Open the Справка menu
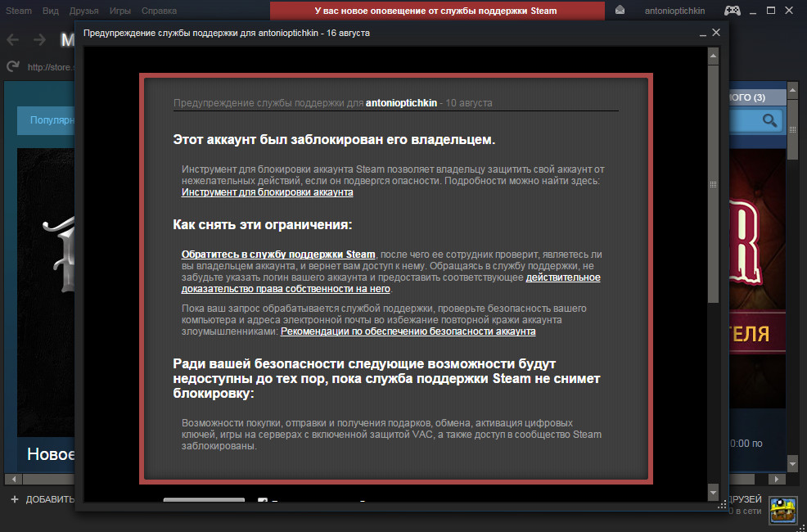The image size is (807, 532). [159, 11]
